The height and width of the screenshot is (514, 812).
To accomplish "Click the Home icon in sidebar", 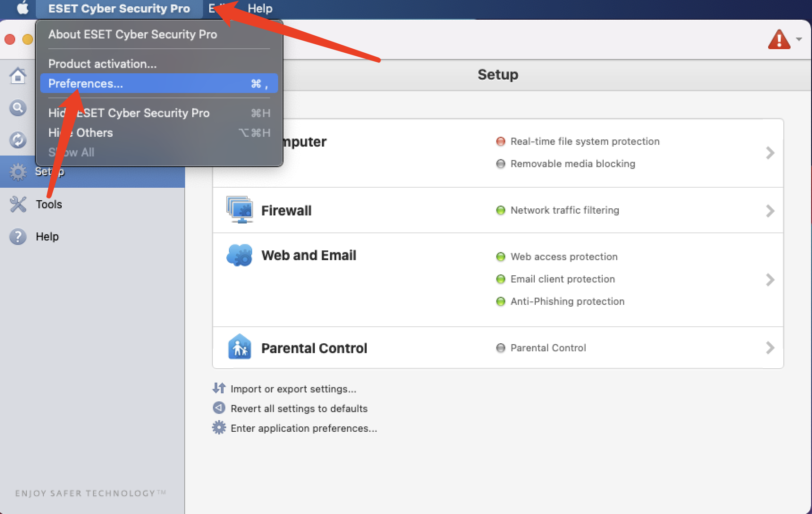I will point(18,76).
